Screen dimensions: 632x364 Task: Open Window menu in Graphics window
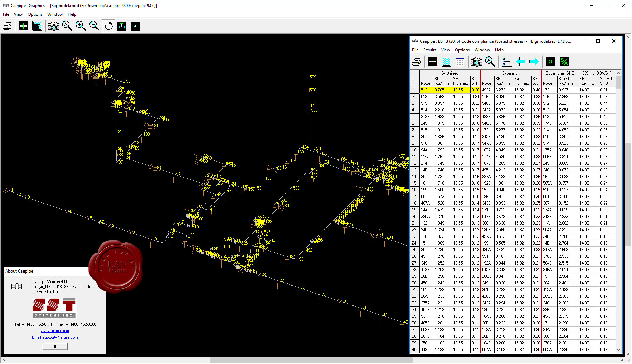point(55,14)
